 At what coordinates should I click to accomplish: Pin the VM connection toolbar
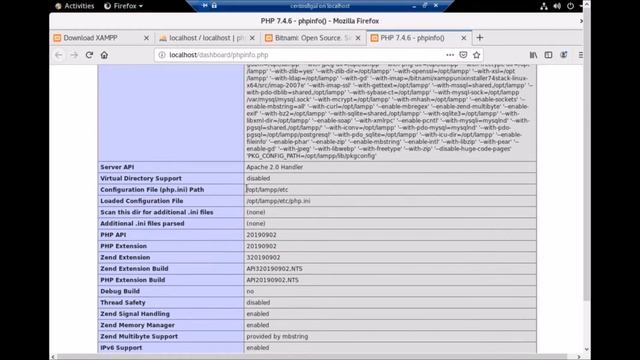tap(205, 6)
